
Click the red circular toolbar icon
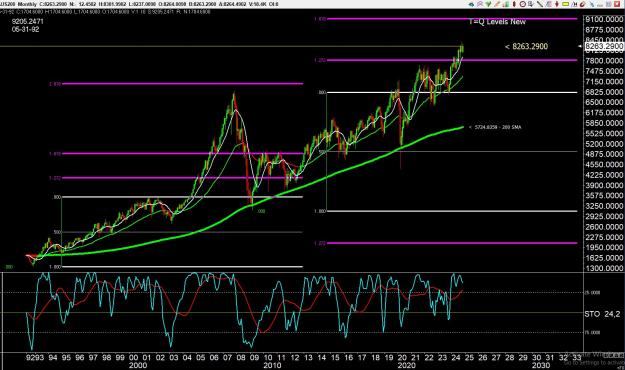pos(582,4)
